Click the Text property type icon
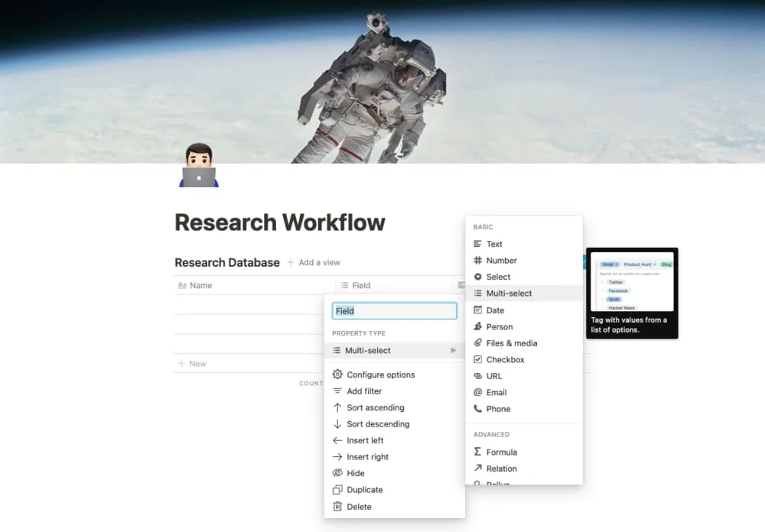 pyautogui.click(x=477, y=244)
